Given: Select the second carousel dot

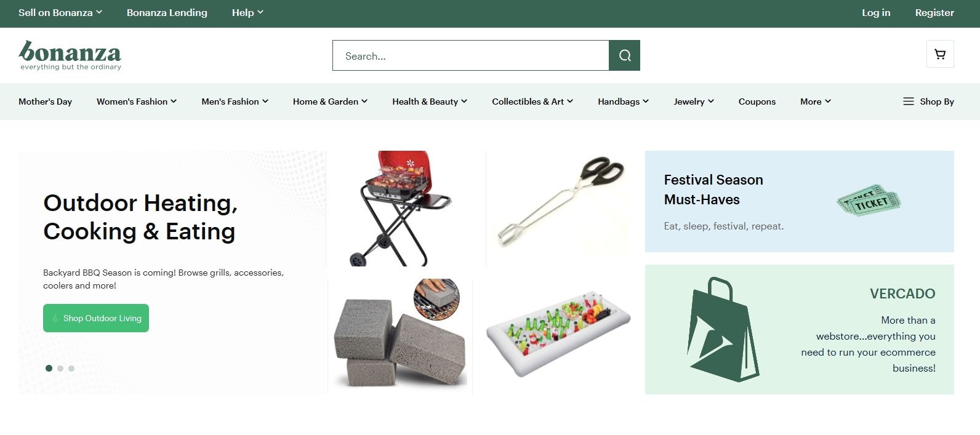Looking at the screenshot, I should click(x=60, y=369).
